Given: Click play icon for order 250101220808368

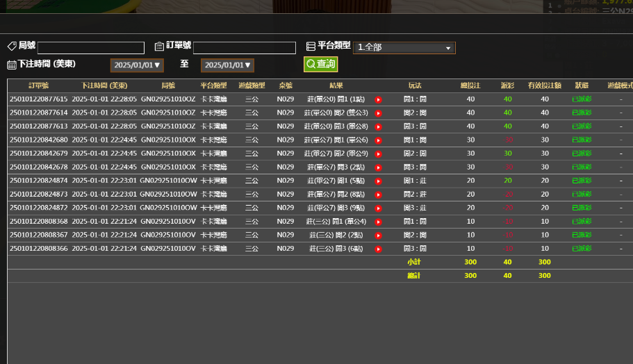Looking at the screenshot, I should [379, 222].
